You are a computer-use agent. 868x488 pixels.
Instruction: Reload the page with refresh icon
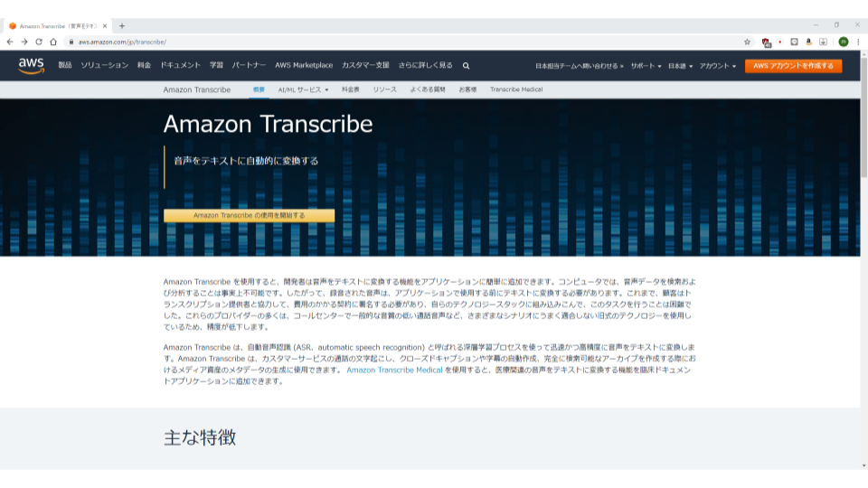pos(39,42)
